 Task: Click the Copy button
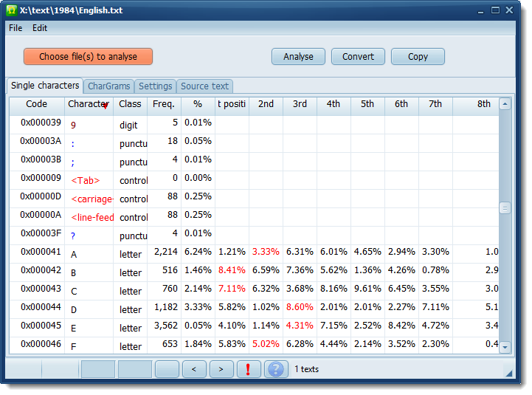pyautogui.click(x=418, y=56)
